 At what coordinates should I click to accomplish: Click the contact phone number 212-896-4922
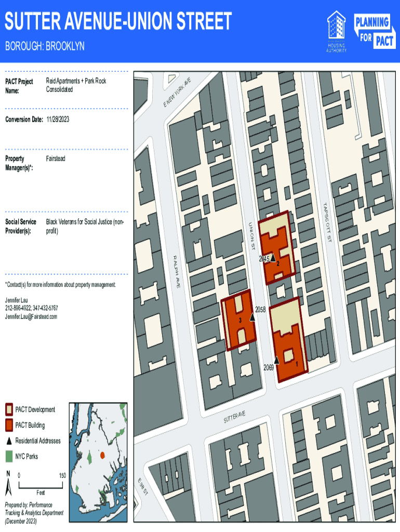pos(18,308)
